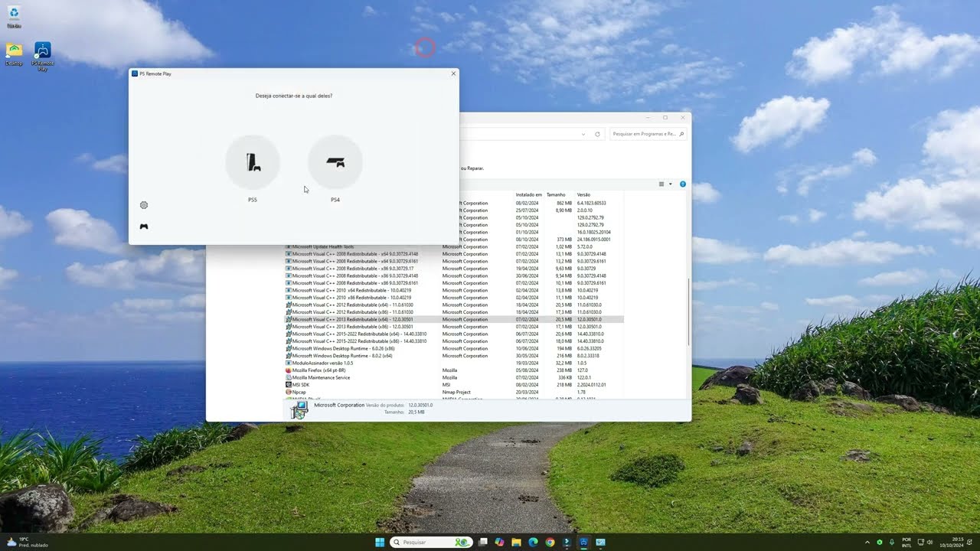Open the Recycle Bin desktop icon
This screenshot has height=551, width=980.
pos(14,17)
